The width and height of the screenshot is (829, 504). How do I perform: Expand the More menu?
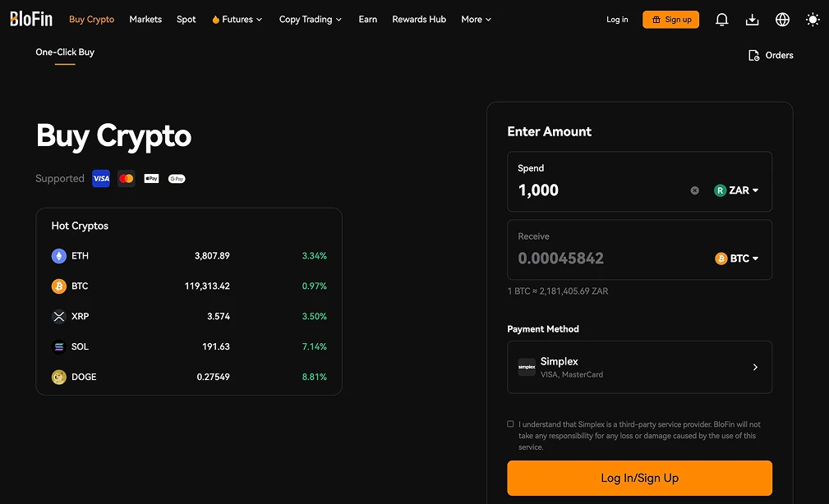point(476,20)
